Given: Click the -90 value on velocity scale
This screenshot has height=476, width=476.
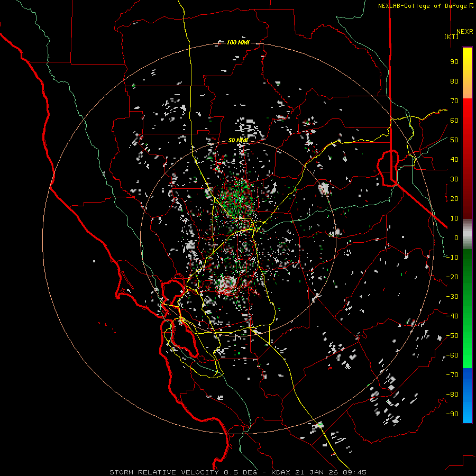Looking at the screenshot, I should (452, 414).
